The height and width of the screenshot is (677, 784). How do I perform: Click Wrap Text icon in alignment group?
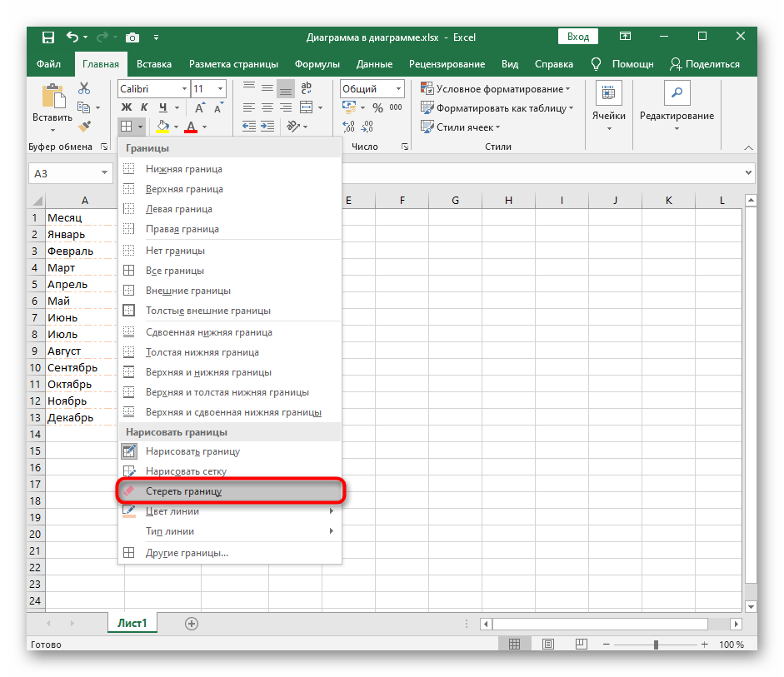click(x=306, y=88)
